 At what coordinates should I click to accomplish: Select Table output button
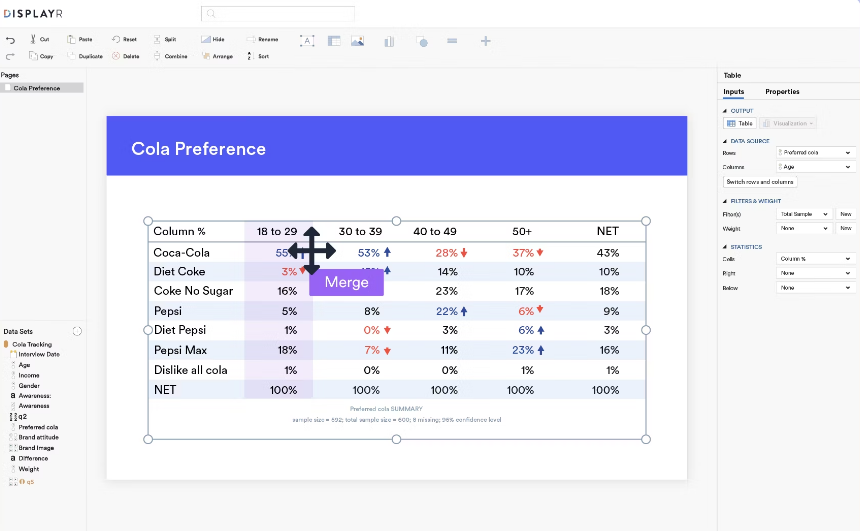click(740, 123)
